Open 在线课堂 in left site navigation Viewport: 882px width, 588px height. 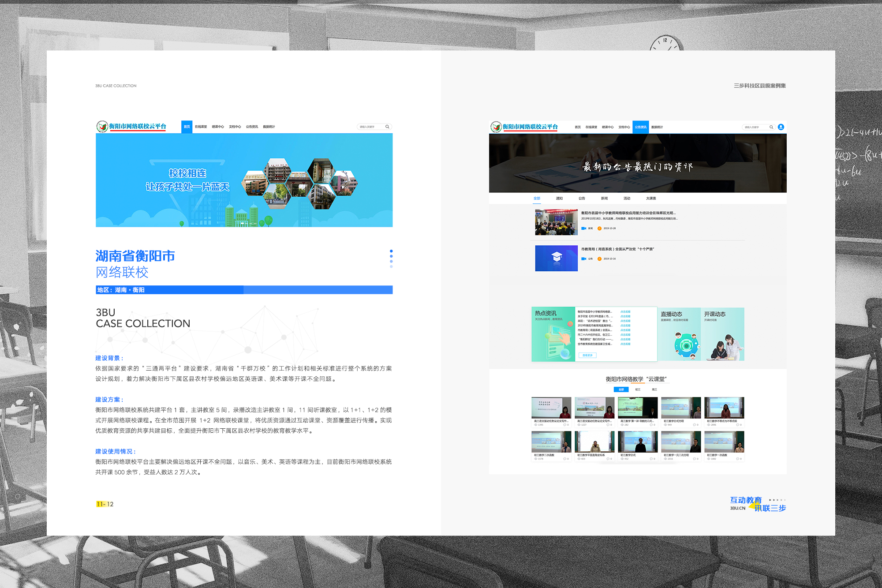point(201,127)
